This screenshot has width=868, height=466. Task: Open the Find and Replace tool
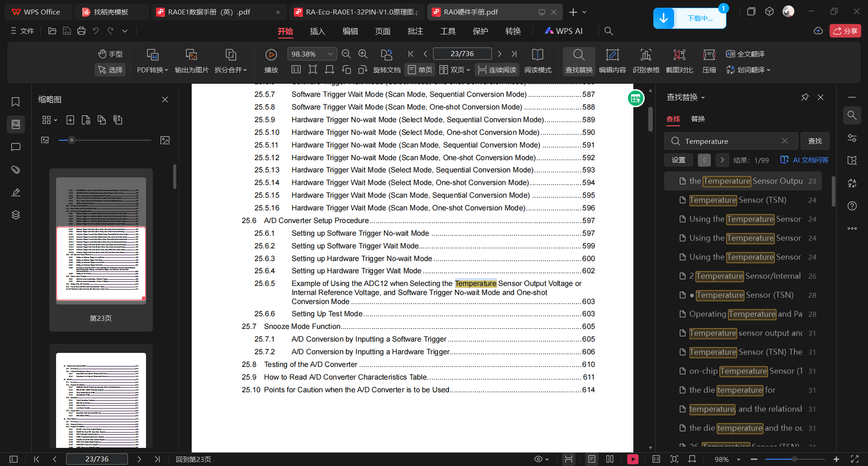[x=579, y=61]
